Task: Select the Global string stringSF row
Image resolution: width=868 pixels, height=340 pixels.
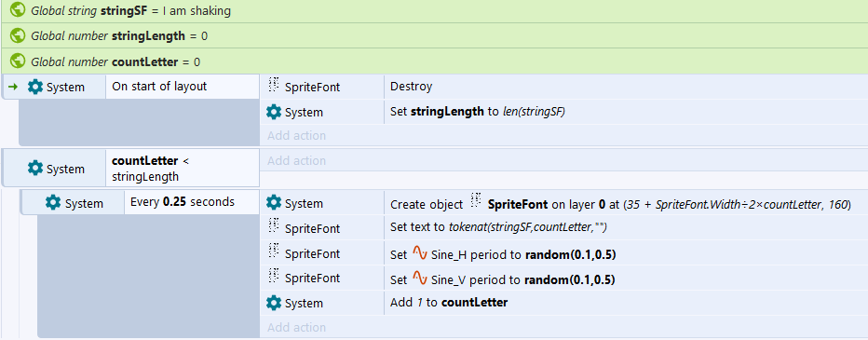Action: [x=434, y=11]
